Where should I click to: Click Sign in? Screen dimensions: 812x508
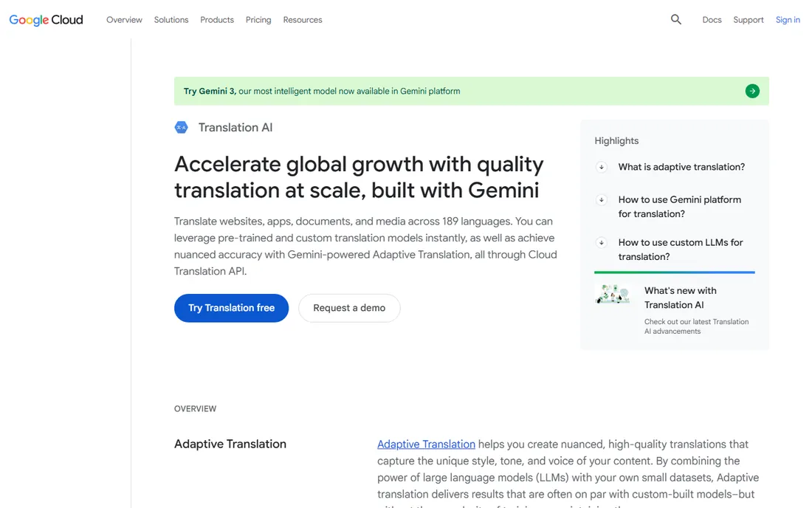pyautogui.click(x=788, y=20)
